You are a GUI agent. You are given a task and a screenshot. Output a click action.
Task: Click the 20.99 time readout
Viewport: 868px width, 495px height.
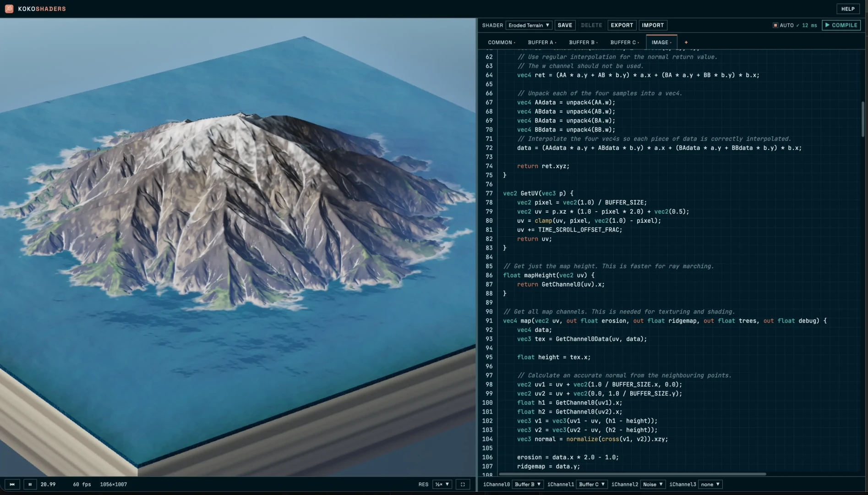(x=48, y=484)
